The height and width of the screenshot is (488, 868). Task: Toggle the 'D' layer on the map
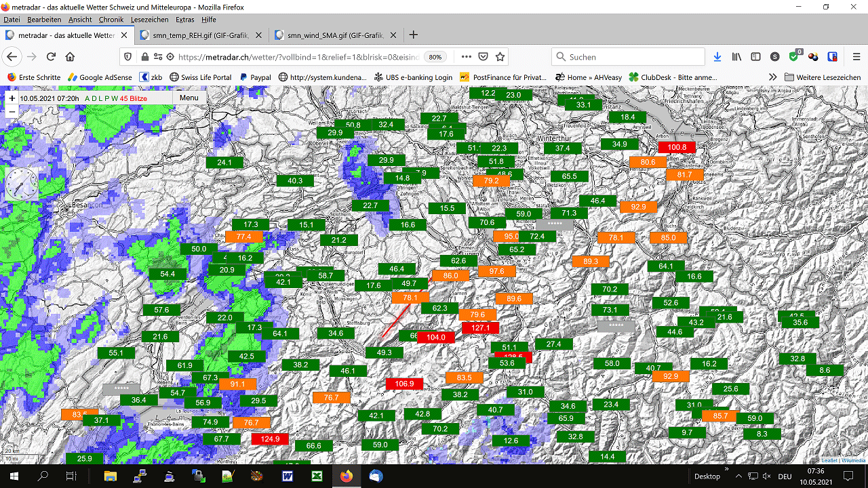(x=94, y=98)
